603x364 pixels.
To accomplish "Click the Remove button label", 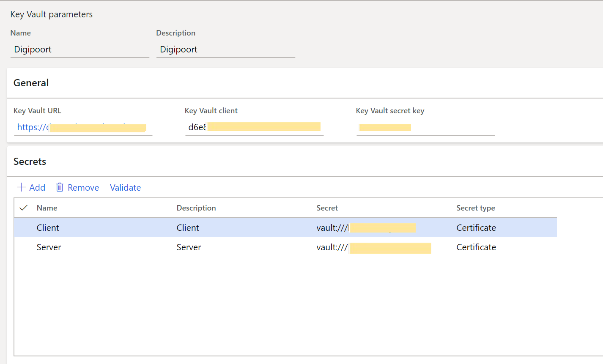I will [x=83, y=188].
